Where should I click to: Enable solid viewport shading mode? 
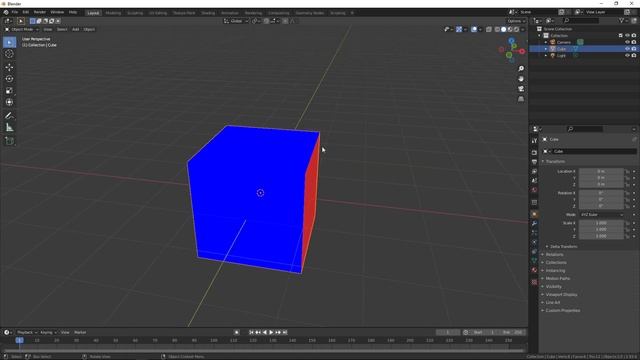(503, 29)
